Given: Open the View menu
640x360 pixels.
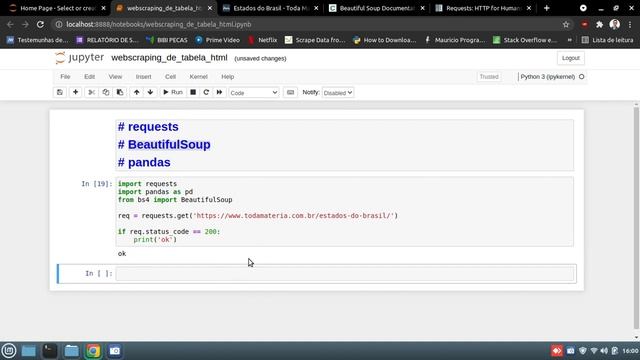Looking at the screenshot, I should pyautogui.click(x=115, y=77).
